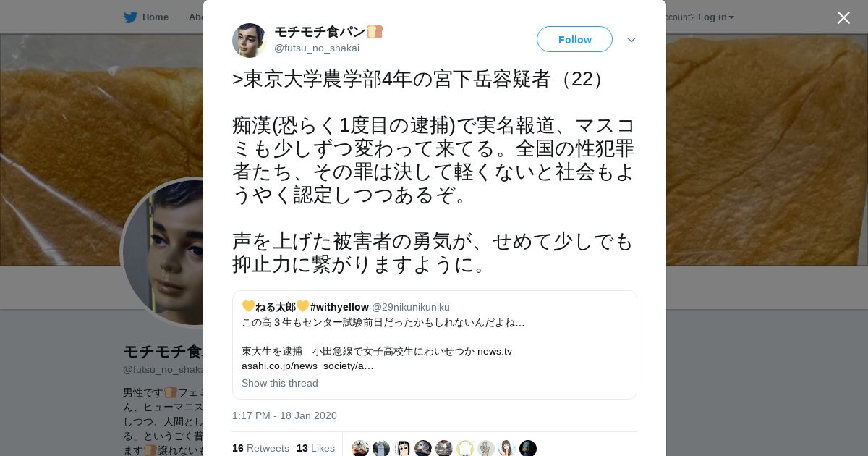The height and width of the screenshot is (456, 868).
Task: Open the Log in dropdown
Action: coord(716,17)
